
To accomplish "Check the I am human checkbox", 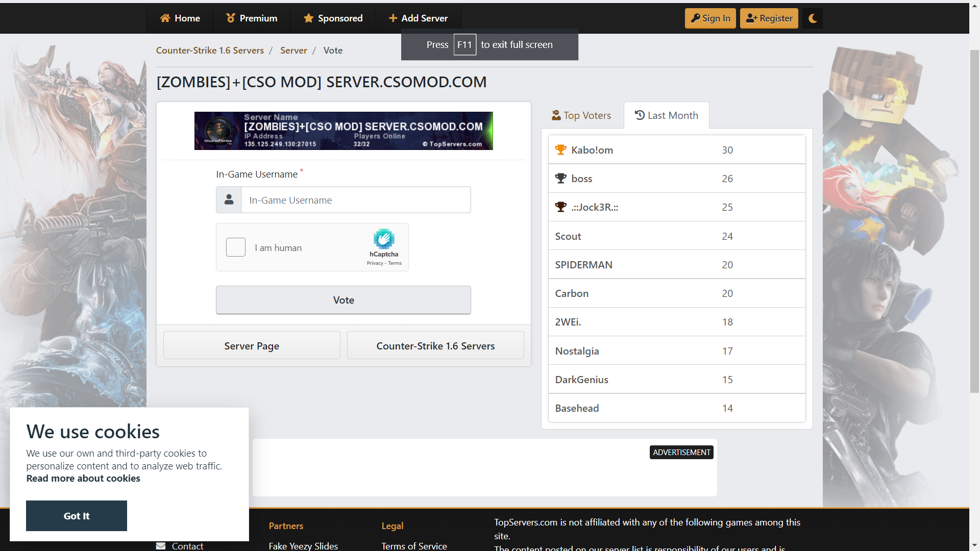I will click(x=236, y=247).
